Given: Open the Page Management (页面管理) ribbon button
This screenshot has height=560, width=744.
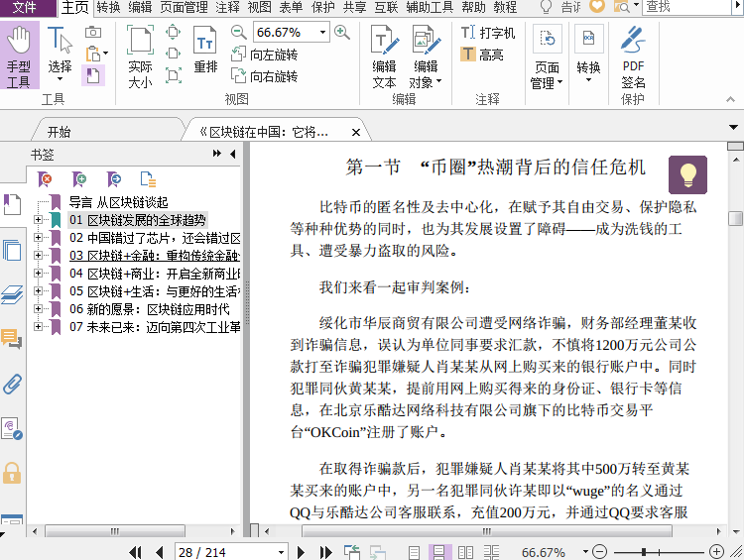Looking at the screenshot, I should [547, 56].
